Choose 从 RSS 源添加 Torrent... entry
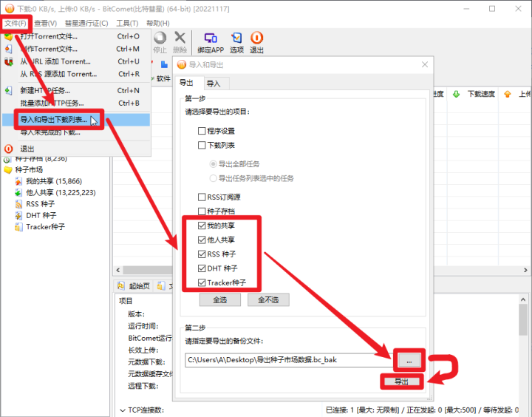Viewport: 532px width, 417px height. (x=76, y=74)
